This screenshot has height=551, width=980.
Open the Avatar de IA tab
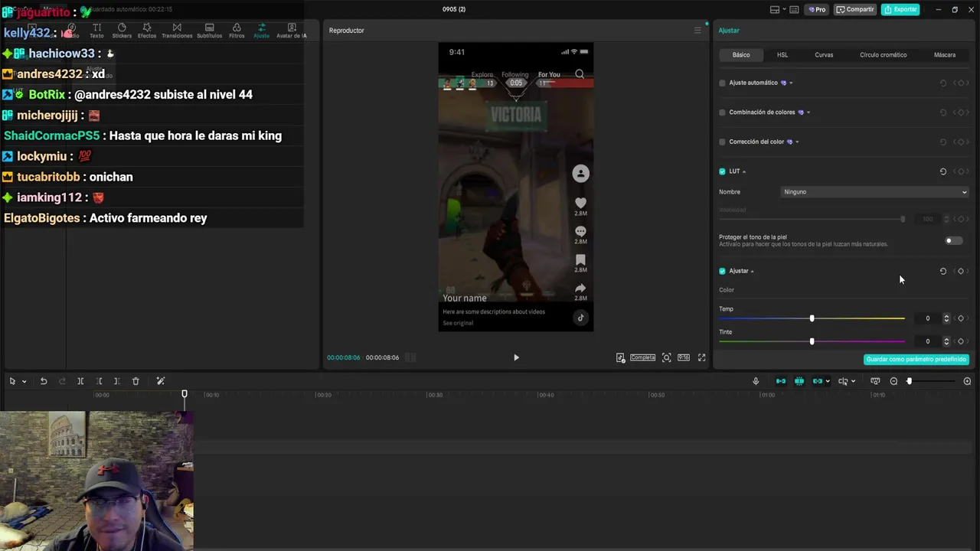coord(291,31)
